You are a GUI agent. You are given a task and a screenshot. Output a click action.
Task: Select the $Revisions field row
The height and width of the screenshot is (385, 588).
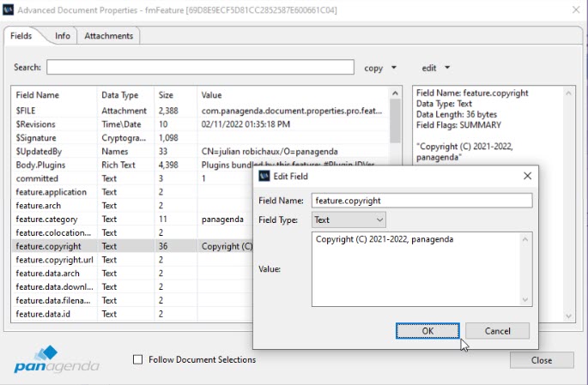[x=201, y=124]
